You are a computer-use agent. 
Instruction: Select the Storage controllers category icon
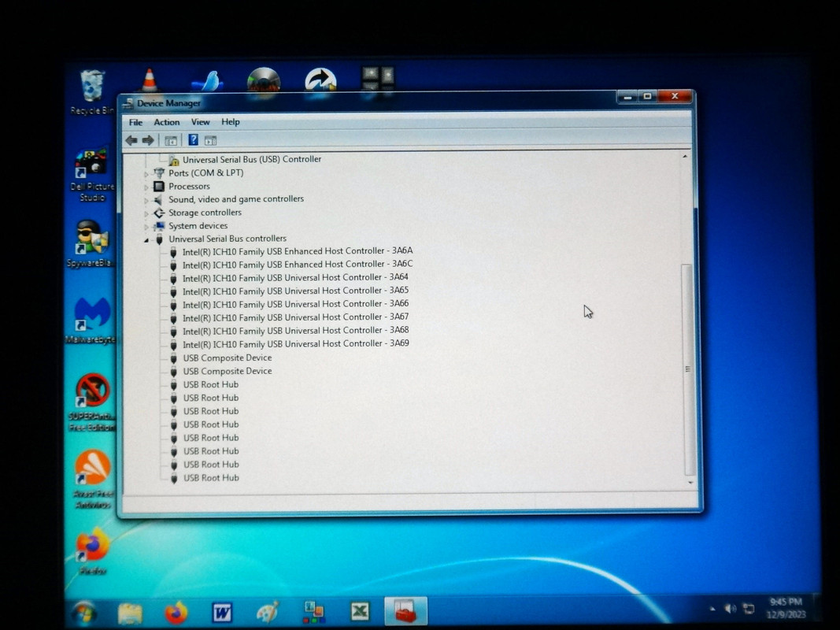coord(158,213)
